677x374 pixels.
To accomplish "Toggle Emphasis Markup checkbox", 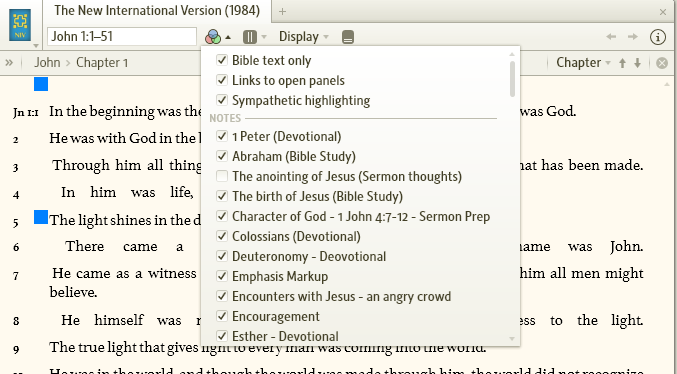I will point(222,276).
